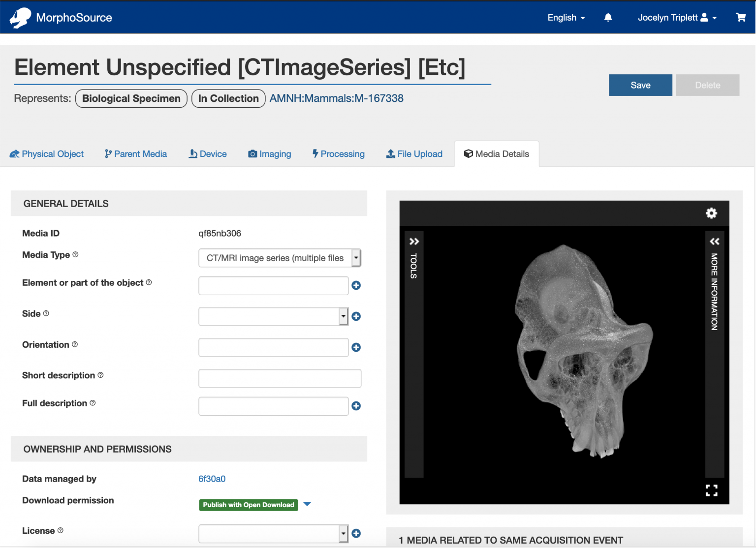This screenshot has width=756, height=548.
Task: Click the Media Type help icon
Action: pos(75,254)
